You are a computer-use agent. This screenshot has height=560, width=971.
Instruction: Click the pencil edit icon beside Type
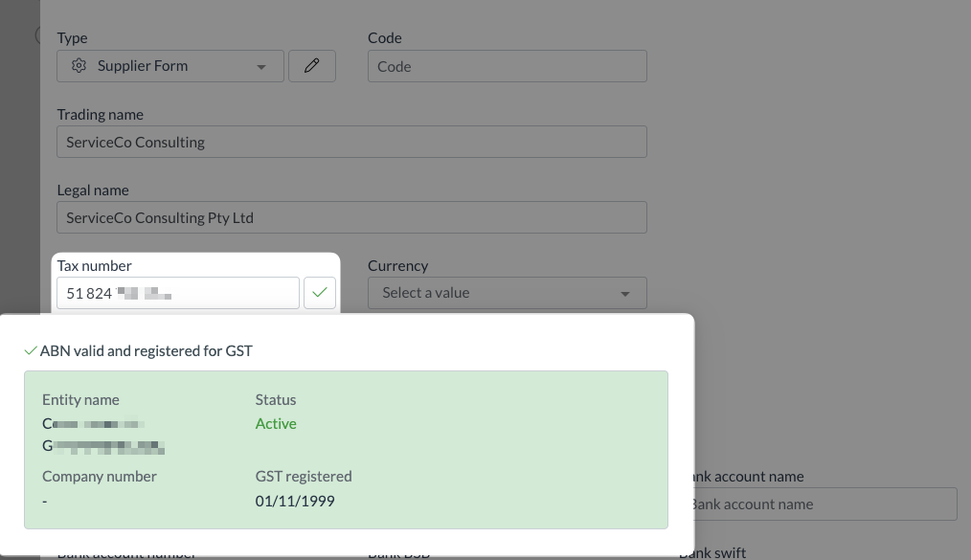pyautogui.click(x=311, y=66)
